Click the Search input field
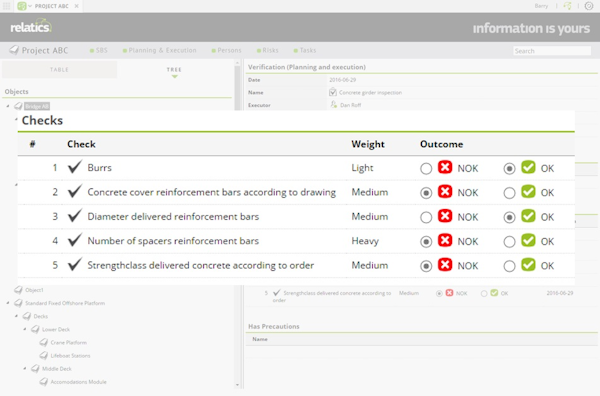This screenshot has height=396, width=600. pos(552,51)
